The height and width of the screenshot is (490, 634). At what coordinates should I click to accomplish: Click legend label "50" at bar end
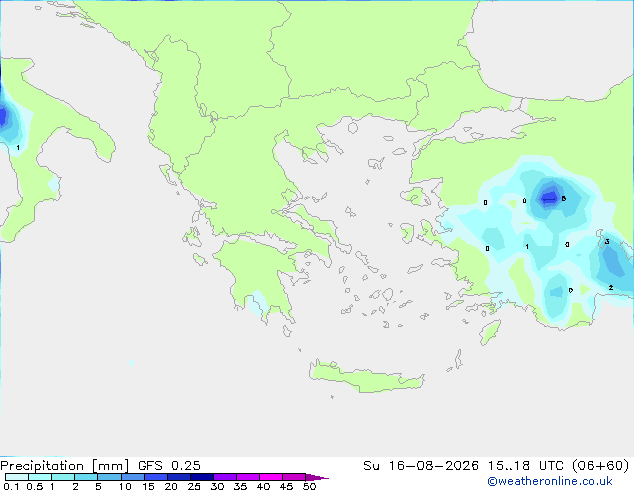coord(309,486)
